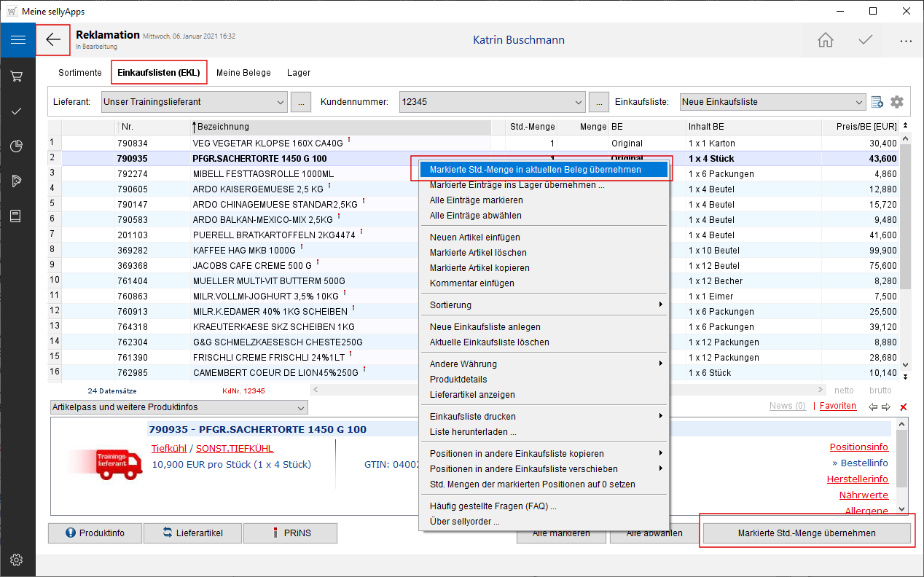Open the pie chart statistics icon
Screen dimensions: 924x577
pyautogui.click(x=17, y=146)
